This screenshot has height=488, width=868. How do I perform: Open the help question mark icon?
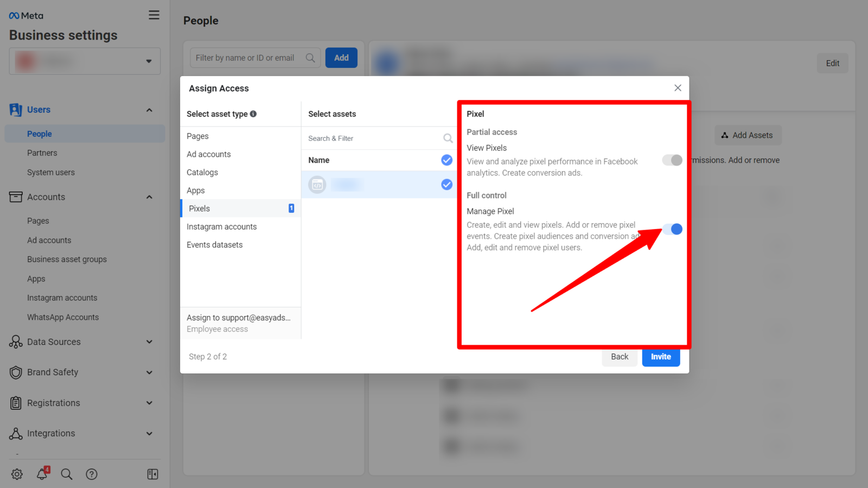[92, 474]
